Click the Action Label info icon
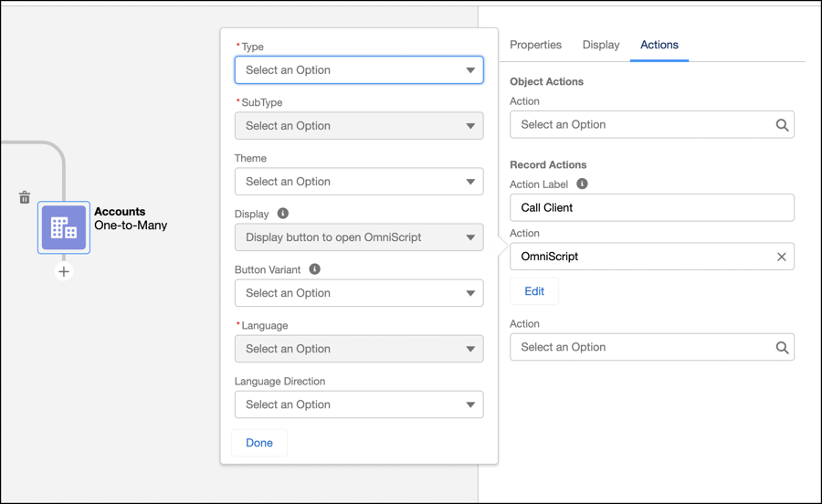 pyautogui.click(x=582, y=184)
